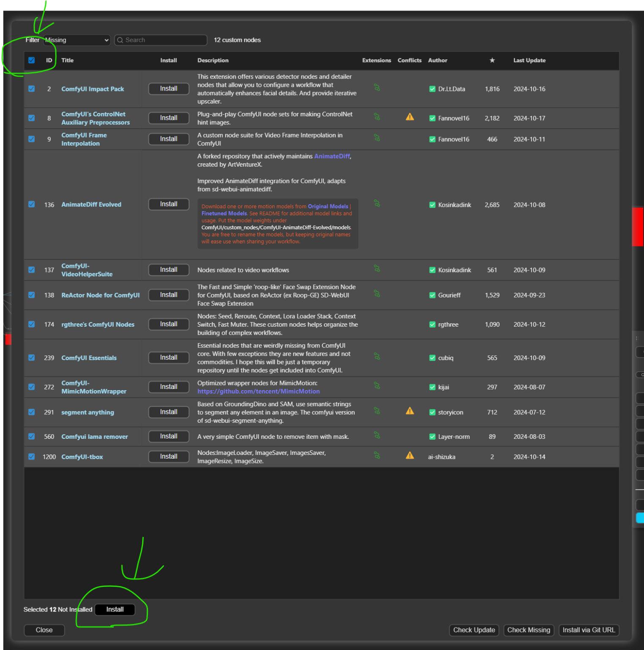Click the magnifier icon in the search box
The image size is (644, 650).
click(x=120, y=40)
